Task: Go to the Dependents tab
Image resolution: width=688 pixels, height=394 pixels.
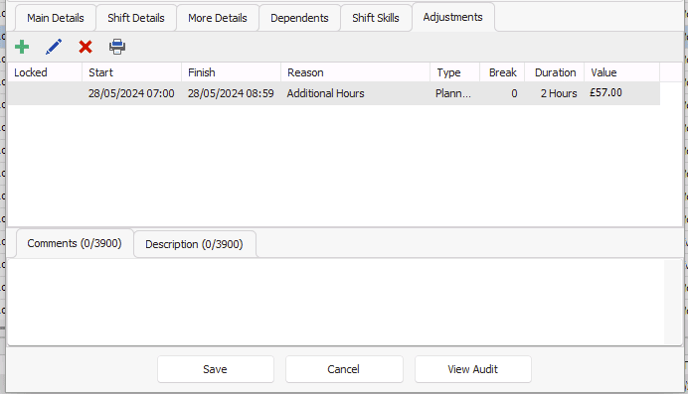Action: click(x=299, y=18)
